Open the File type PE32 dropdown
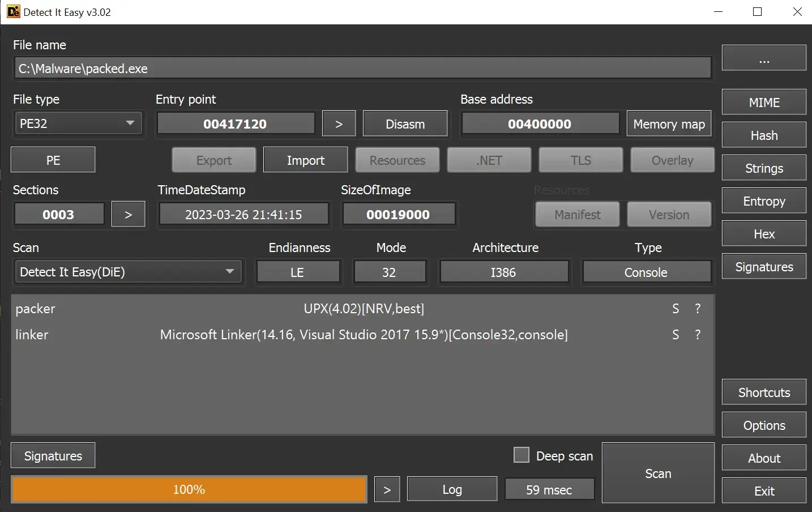The image size is (812, 512). 78,123
